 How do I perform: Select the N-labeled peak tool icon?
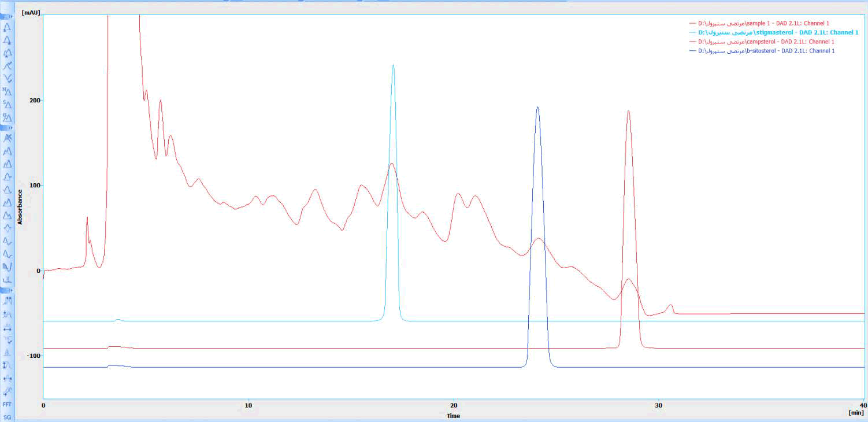(7, 91)
